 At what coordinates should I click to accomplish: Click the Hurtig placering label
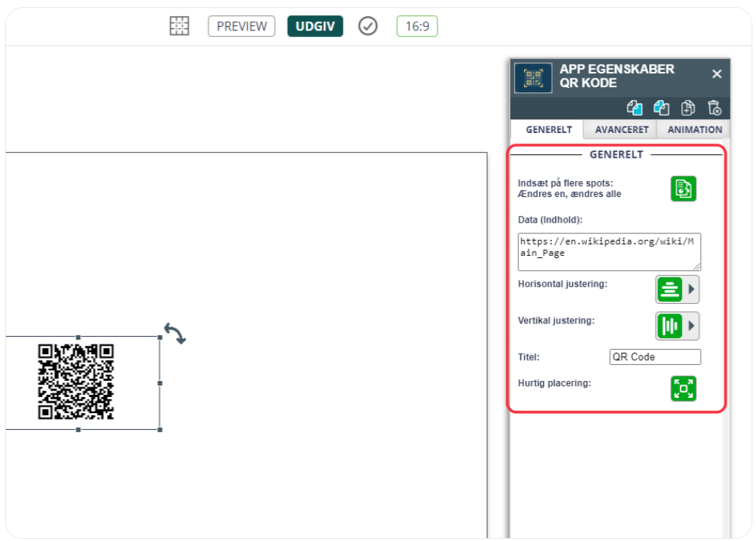click(555, 383)
